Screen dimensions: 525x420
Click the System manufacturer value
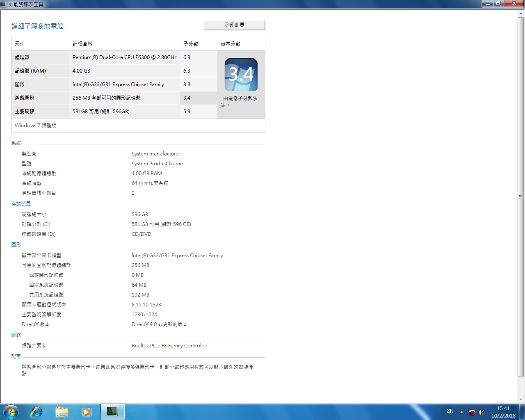tap(156, 154)
